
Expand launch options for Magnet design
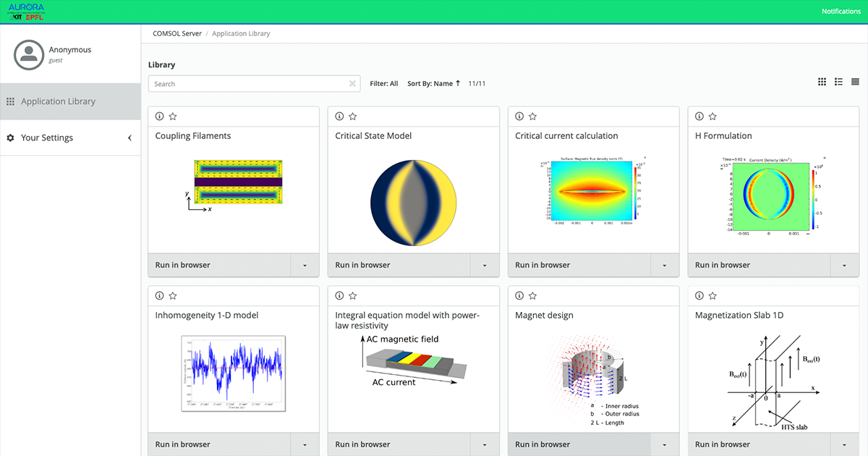(x=664, y=444)
